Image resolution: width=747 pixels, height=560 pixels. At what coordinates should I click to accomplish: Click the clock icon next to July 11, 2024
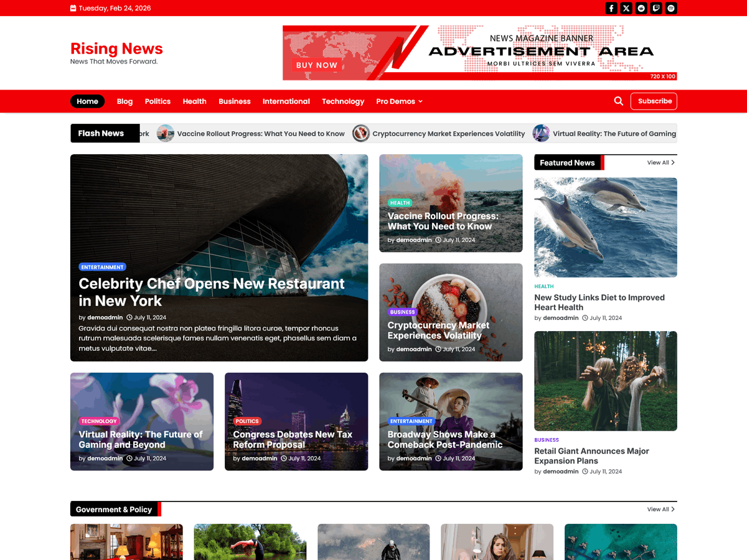point(128,317)
